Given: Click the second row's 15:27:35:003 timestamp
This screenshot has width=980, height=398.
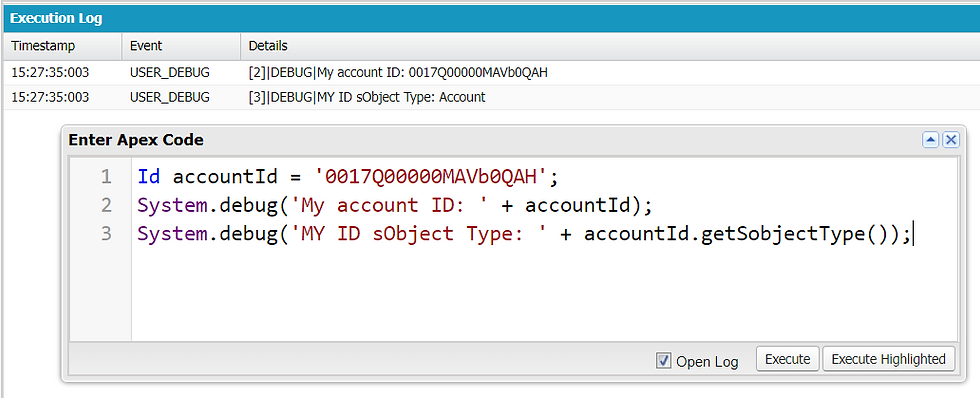Looking at the screenshot, I should click(50, 97).
